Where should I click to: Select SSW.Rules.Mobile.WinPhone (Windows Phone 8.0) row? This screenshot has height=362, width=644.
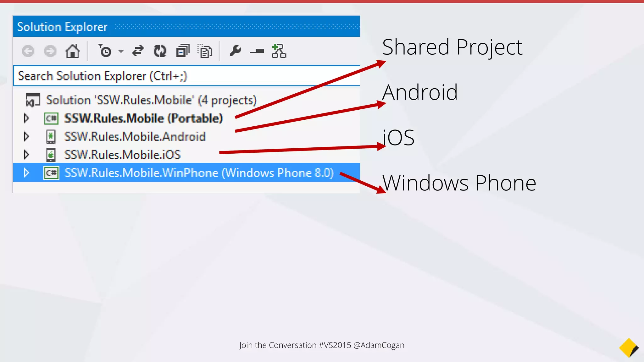point(186,173)
